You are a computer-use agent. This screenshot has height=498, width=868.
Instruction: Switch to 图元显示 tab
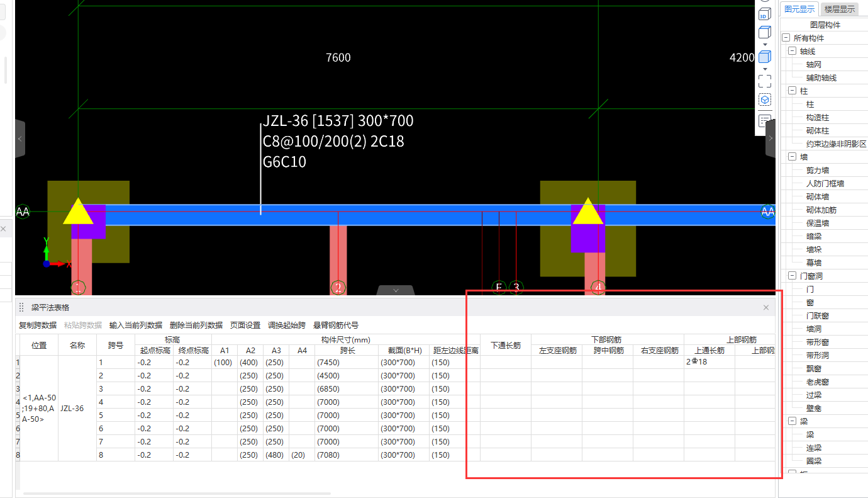799,9
